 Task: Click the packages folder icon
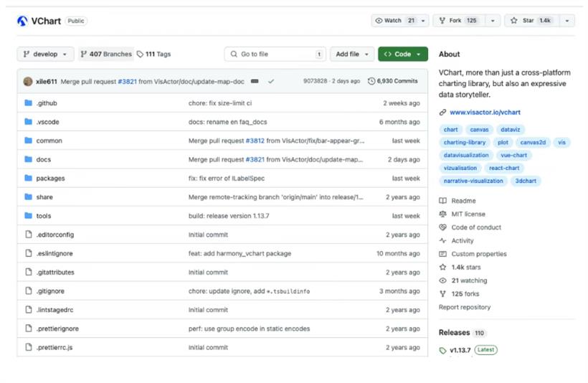tap(28, 178)
